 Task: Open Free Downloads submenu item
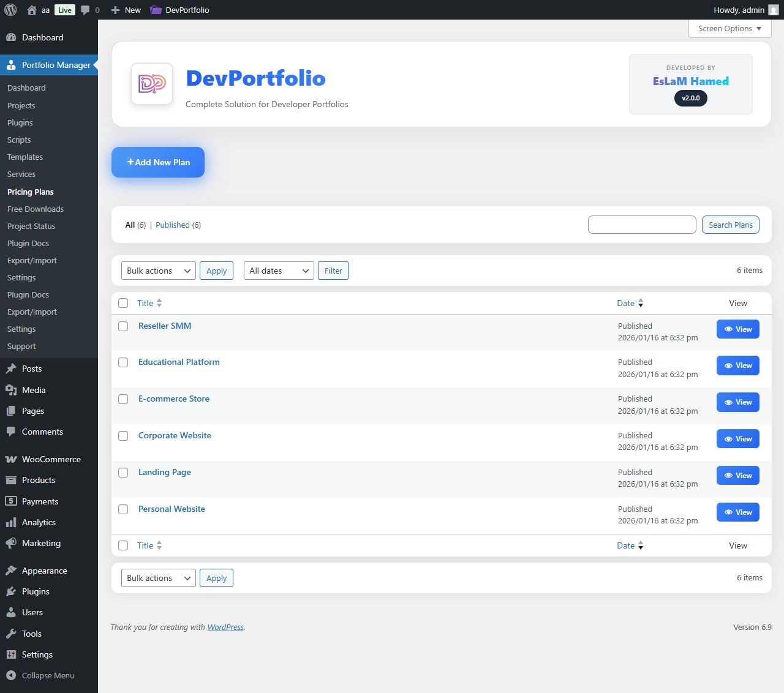(x=36, y=209)
